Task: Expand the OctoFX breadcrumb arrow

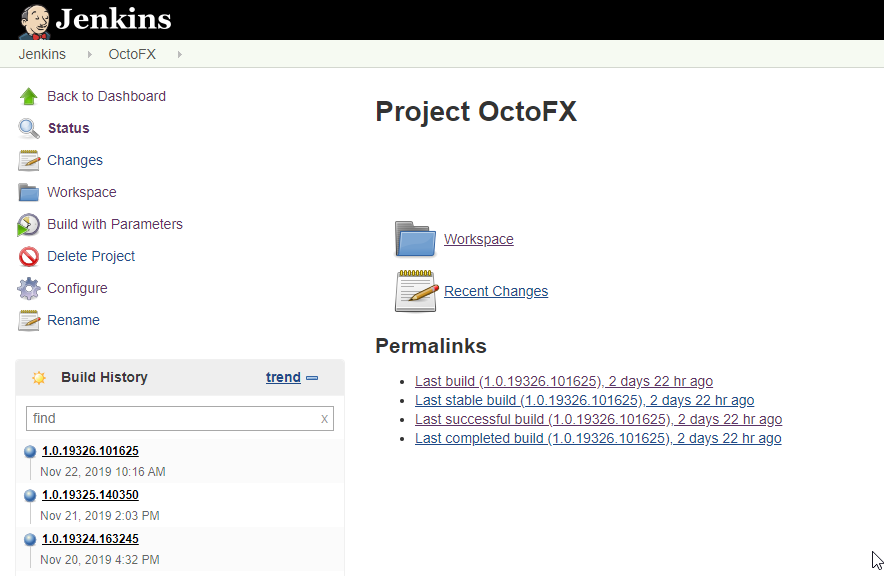Action: [x=179, y=55]
